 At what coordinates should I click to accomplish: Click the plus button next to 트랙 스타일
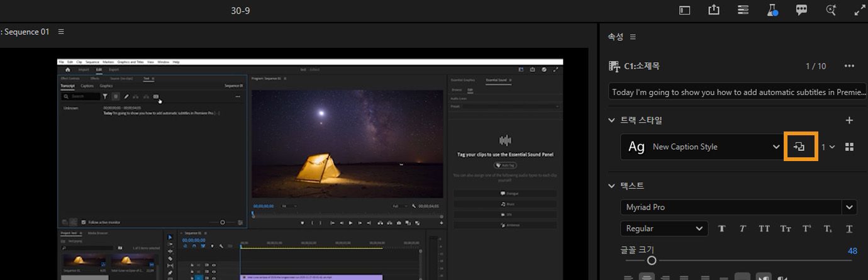pyautogui.click(x=849, y=120)
